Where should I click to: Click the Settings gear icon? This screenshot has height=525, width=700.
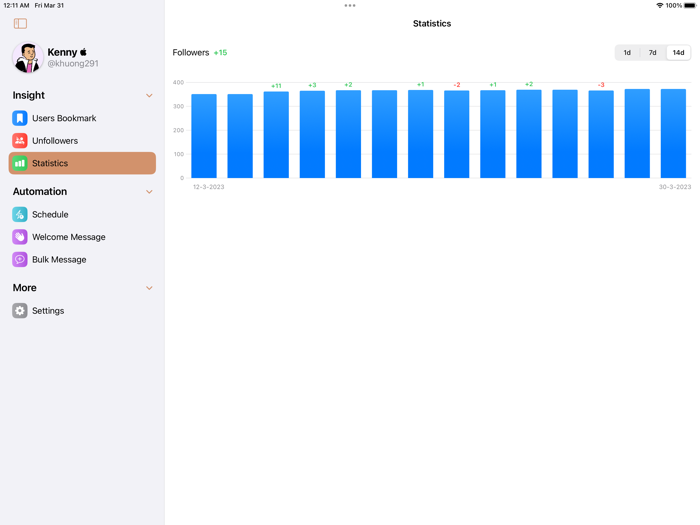[20, 311]
